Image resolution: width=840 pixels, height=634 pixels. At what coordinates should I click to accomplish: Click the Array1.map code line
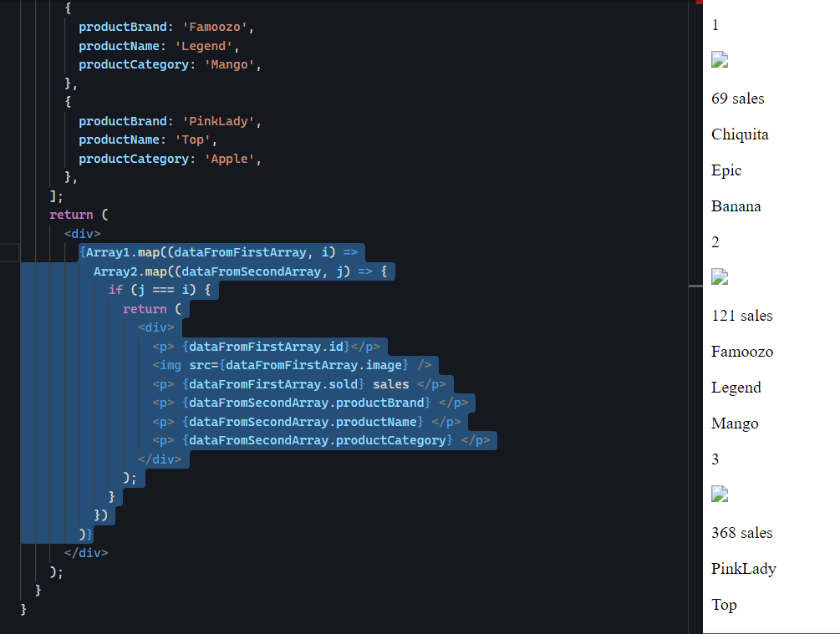pos(218,252)
